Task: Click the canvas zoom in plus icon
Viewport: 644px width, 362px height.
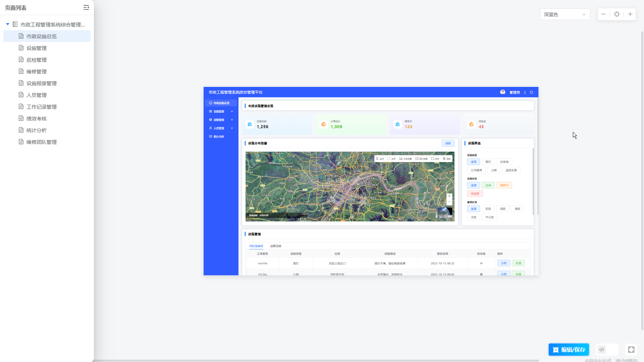Action: 630,14
